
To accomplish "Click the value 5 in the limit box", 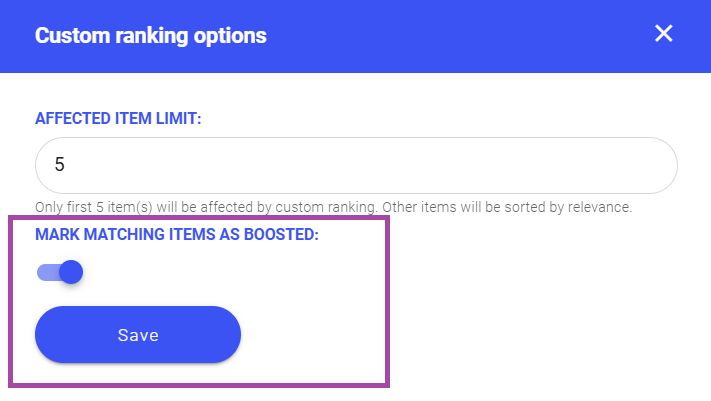I will coord(60,165).
